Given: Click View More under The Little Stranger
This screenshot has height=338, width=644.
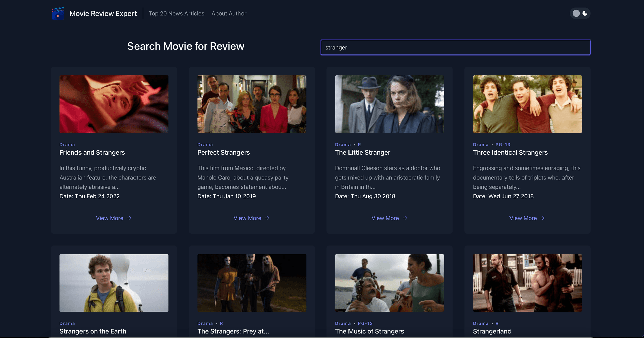Looking at the screenshot, I should (x=389, y=218).
